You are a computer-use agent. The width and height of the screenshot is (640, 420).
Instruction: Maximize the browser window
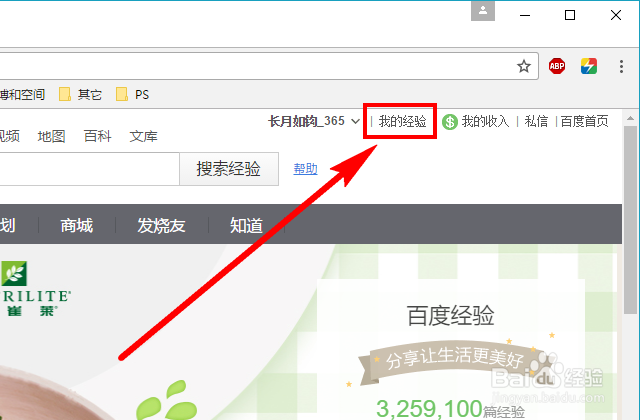[x=570, y=16]
